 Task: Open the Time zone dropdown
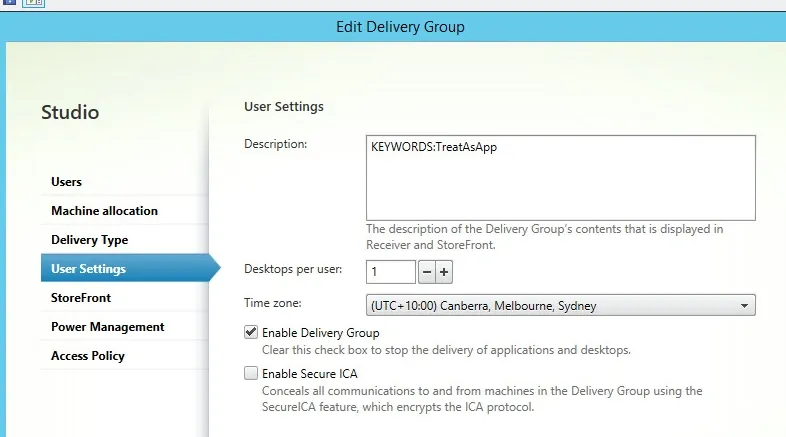(x=560, y=305)
